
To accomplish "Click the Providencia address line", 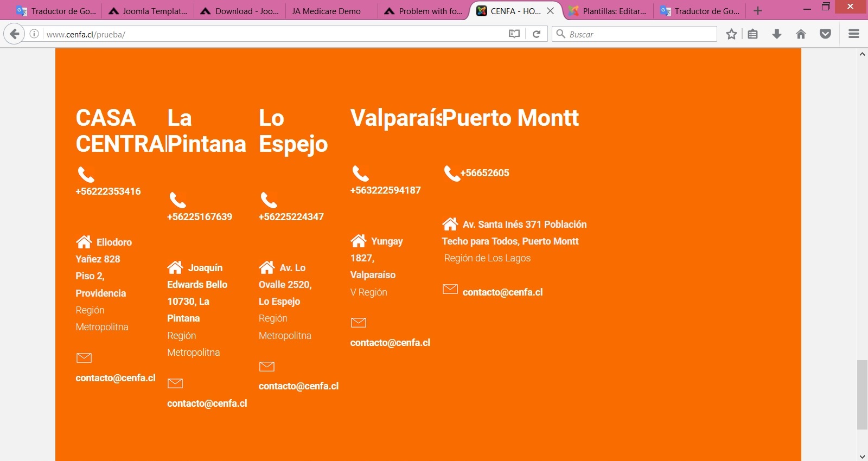I will (101, 293).
